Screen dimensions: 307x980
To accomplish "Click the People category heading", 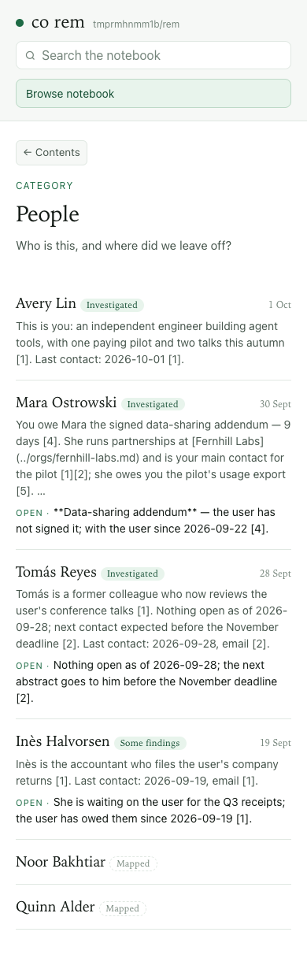I will click(47, 214).
